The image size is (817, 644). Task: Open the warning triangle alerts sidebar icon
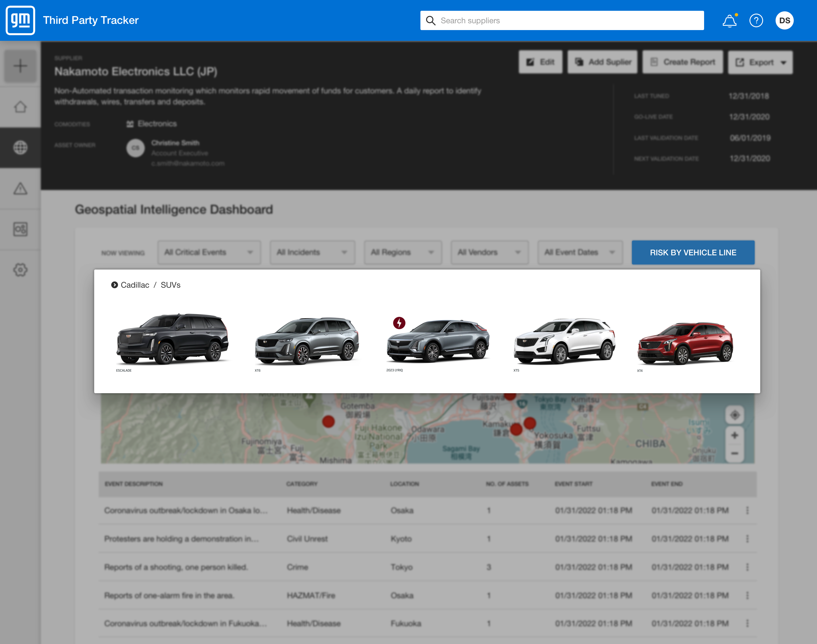pos(20,188)
